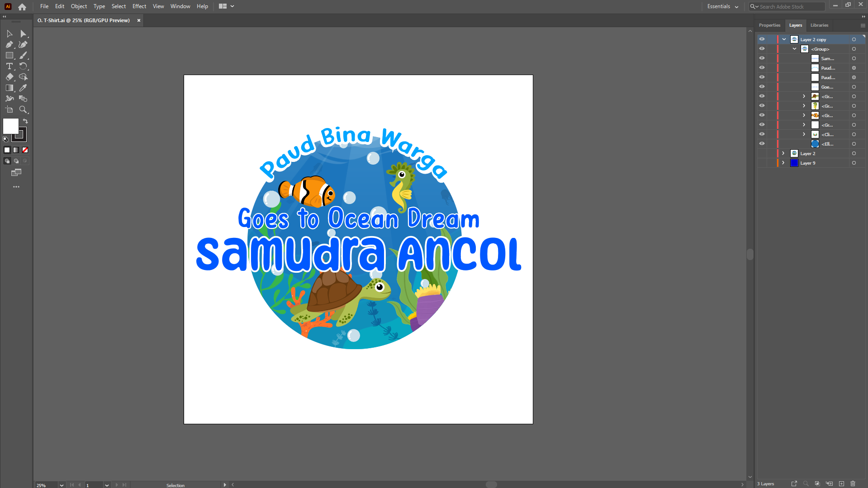The image size is (868, 488).
Task: Click the Swap Fill and Stroke arrow
Action: pyautogui.click(x=25, y=121)
